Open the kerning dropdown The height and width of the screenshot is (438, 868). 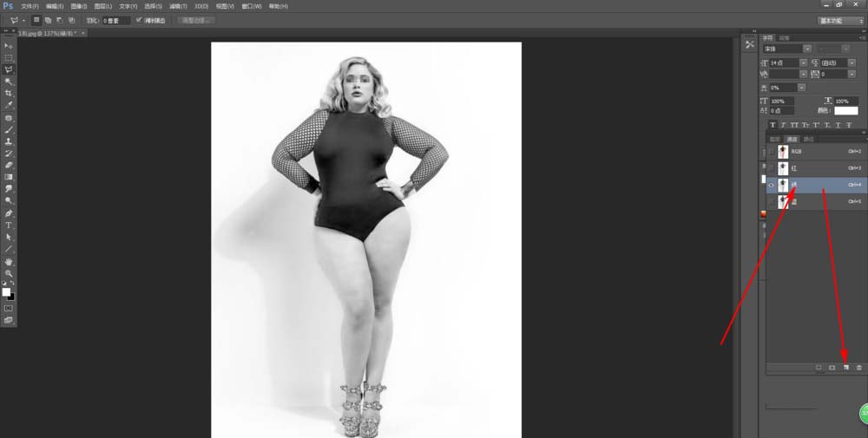[803, 74]
